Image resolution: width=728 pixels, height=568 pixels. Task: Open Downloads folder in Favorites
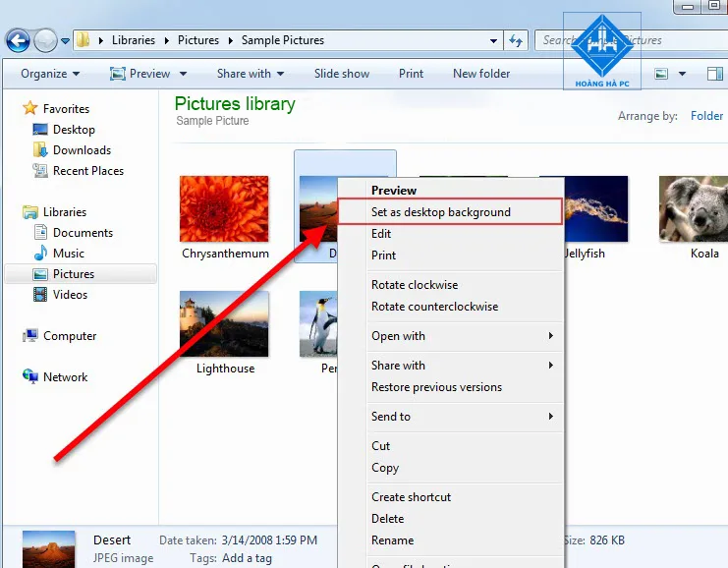82,150
